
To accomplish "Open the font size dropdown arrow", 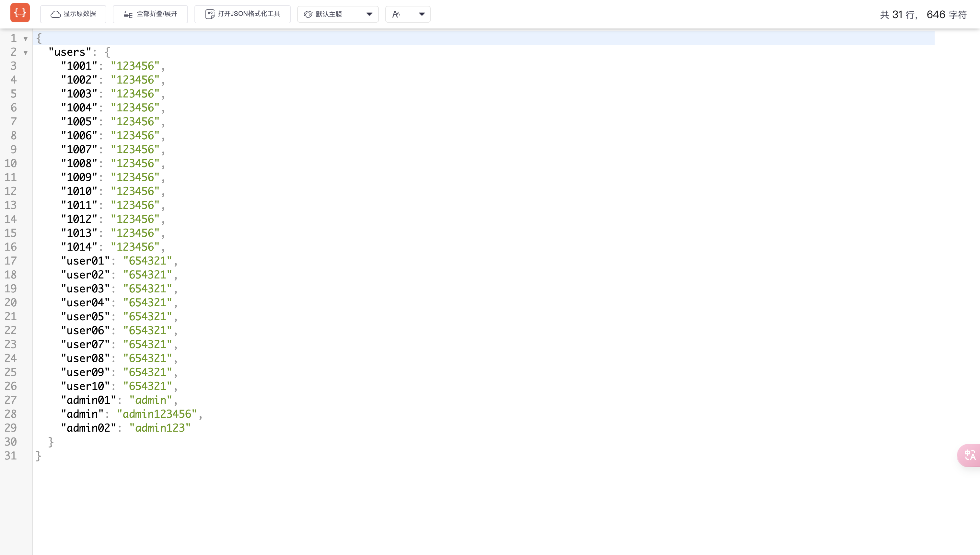I will pyautogui.click(x=422, y=15).
